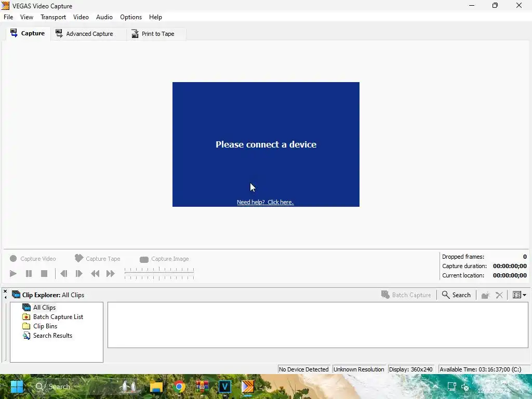
Task: Click the 'No Device Detected' status text
Action: tap(303, 369)
